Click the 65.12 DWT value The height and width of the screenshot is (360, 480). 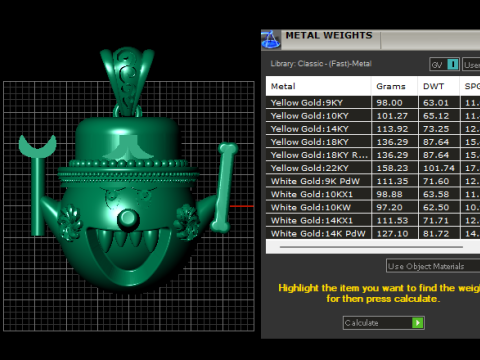(436, 116)
